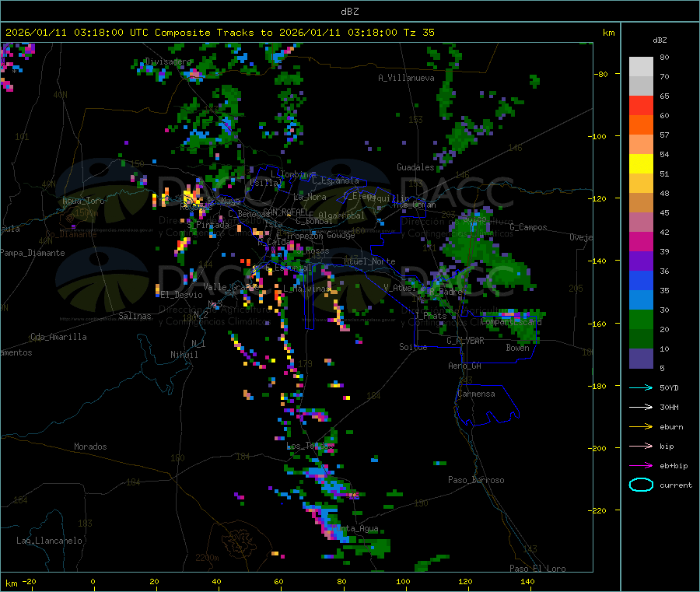Click the Carmensa blue polygon boundary

tap(487, 405)
